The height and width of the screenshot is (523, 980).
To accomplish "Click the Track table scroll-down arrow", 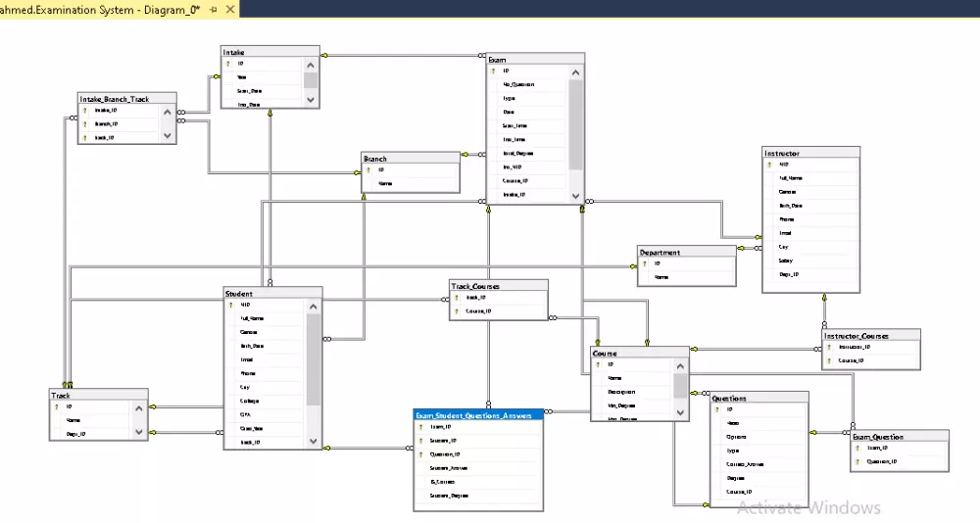I will click(x=139, y=432).
